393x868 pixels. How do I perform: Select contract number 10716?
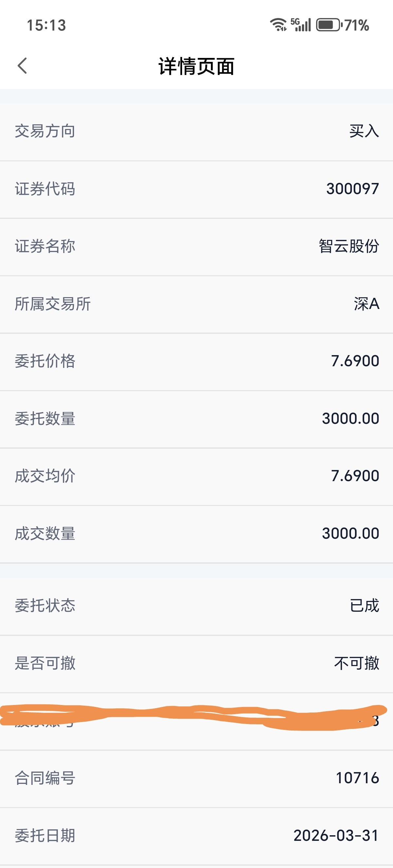pos(357,778)
